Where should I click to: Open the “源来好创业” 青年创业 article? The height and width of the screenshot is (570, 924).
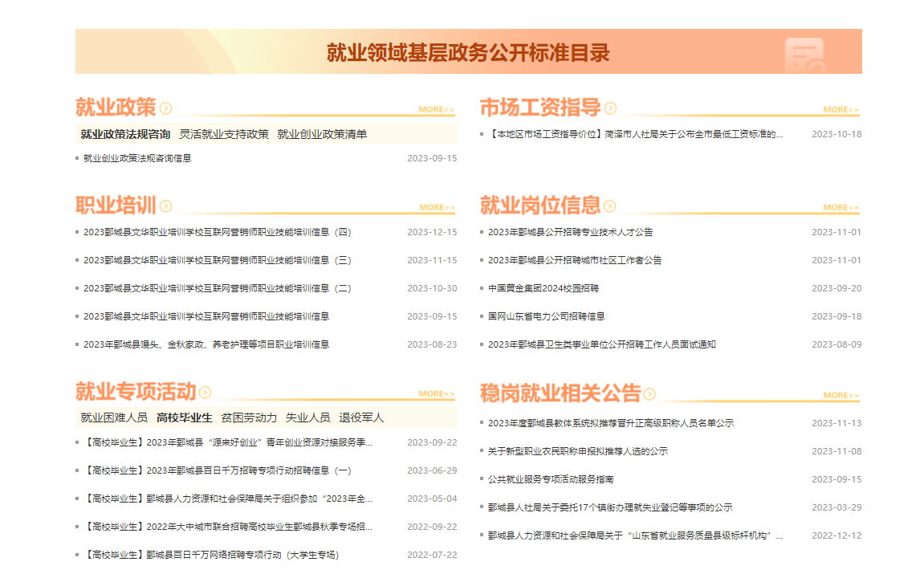(228, 442)
